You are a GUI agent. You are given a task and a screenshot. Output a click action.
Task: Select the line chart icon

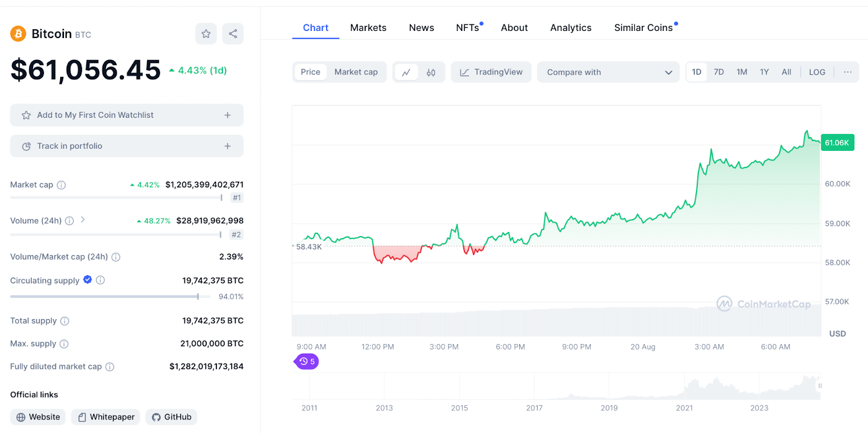pos(406,72)
